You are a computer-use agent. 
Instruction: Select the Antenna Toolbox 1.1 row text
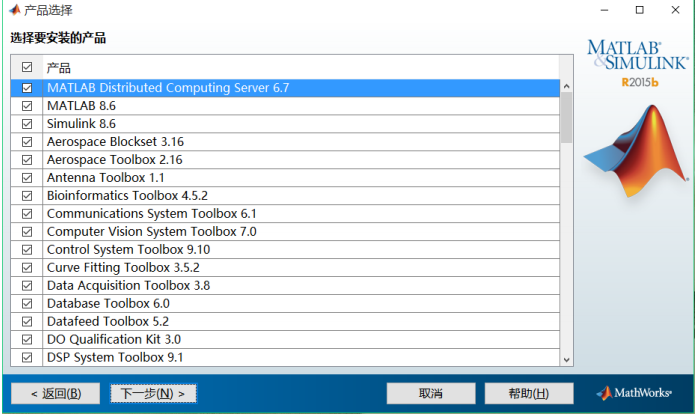(105, 178)
